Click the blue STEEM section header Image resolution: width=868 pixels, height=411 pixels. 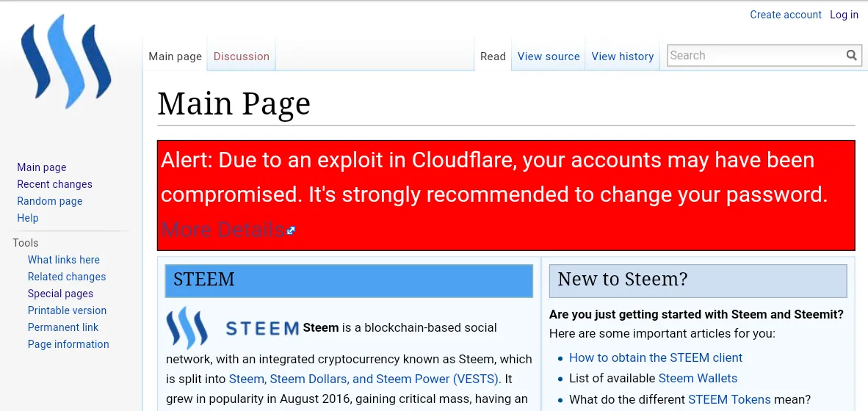tap(349, 280)
